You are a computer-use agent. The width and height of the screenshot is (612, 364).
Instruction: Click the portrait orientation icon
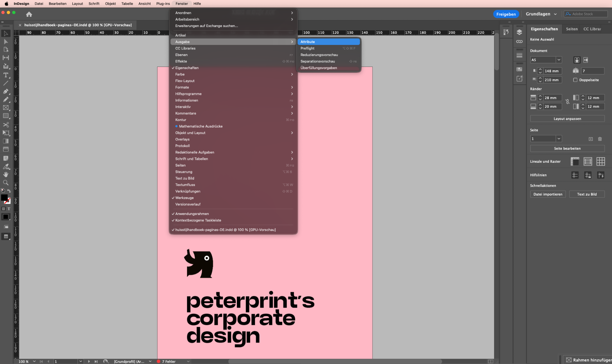click(x=577, y=60)
